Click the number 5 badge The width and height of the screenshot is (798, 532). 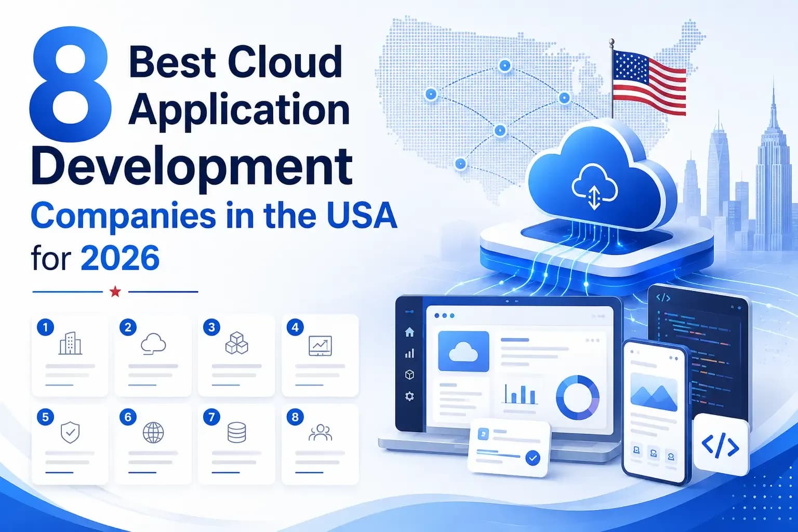click(x=45, y=417)
